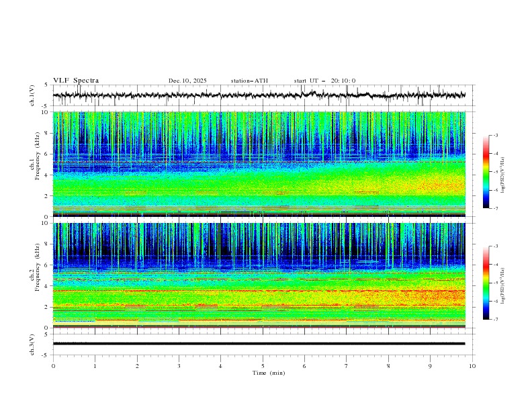Viewport: 532px width, 411px height.
Task: Select the "Dec. 10, 2025" date text
Action: [x=187, y=81]
